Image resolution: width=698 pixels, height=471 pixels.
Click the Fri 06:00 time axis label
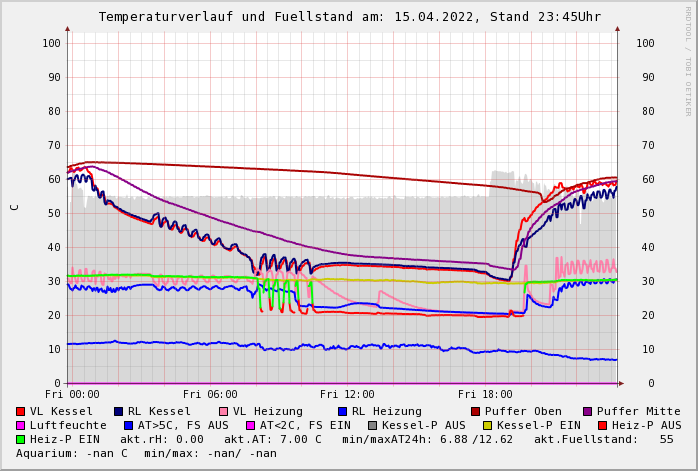(x=210, y=394)
